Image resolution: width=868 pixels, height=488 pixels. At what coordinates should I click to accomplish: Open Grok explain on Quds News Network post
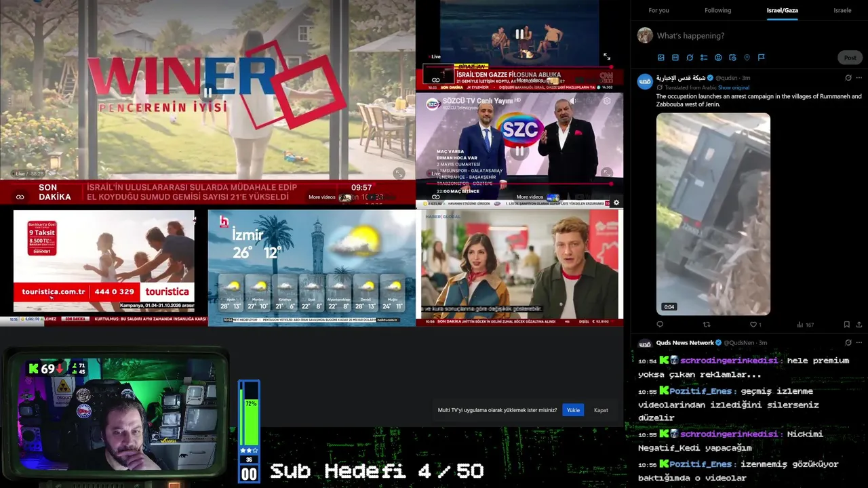coord(848,343)
